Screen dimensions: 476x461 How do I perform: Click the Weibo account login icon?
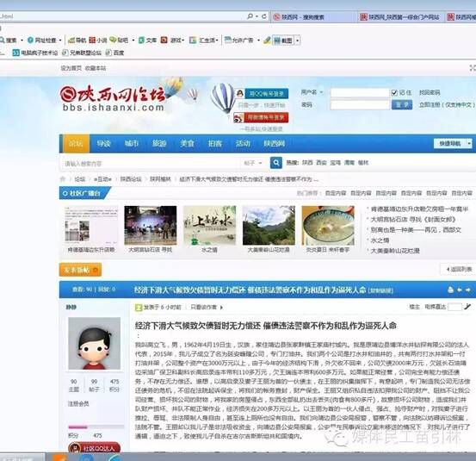[238, 117]
